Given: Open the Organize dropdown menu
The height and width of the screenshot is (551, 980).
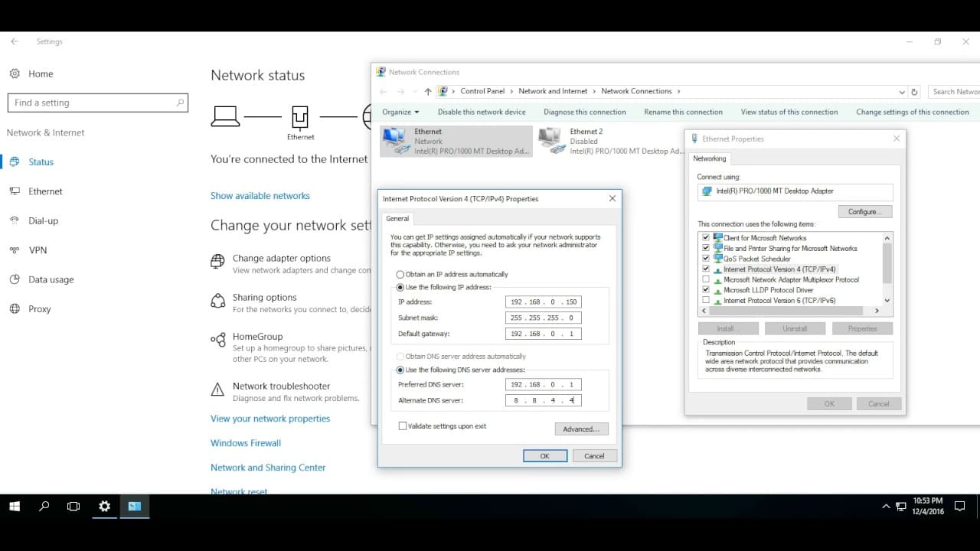Looking at the screenshot, I should pyautogui.click(x=400, y=112).
